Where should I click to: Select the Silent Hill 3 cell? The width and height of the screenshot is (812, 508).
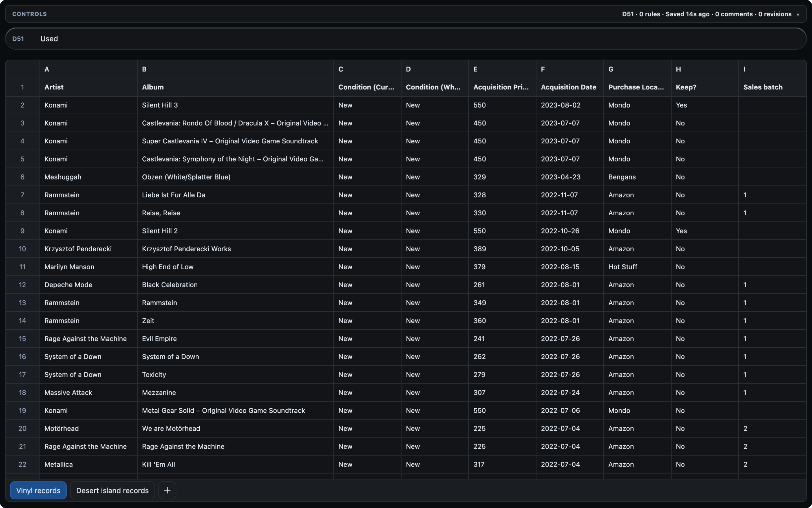click(x=235, y=105)
